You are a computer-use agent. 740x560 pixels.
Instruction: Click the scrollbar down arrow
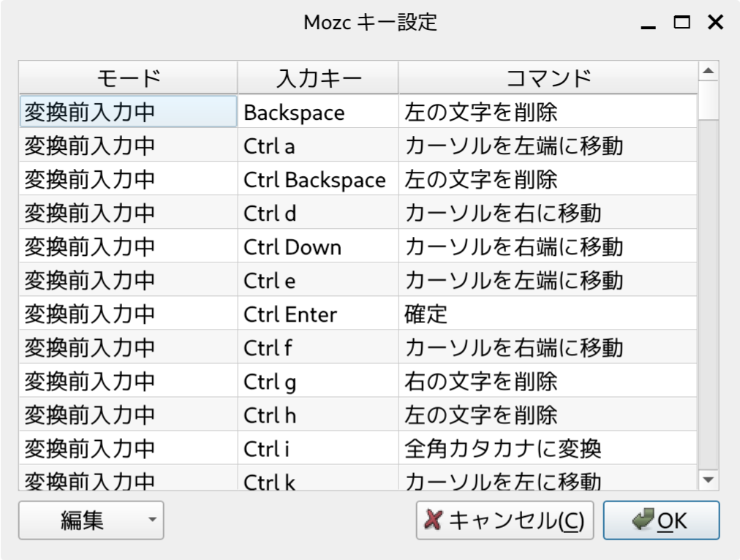tap(708, 479)
